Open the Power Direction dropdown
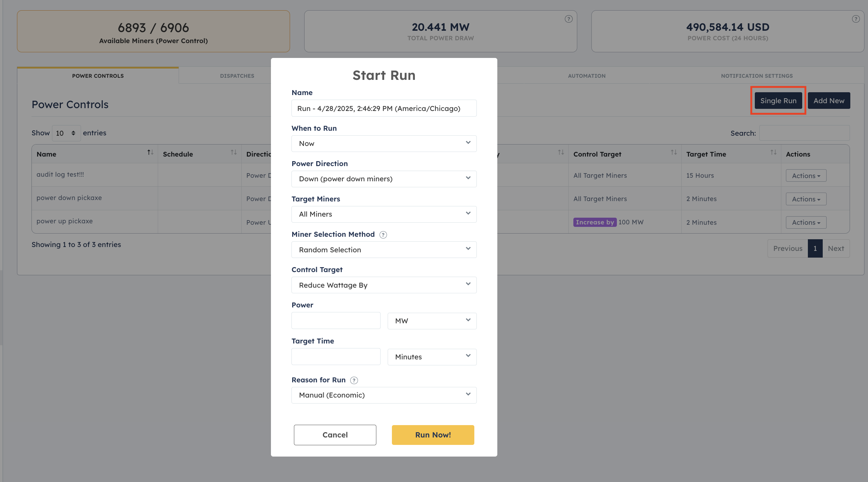The height and width of the screenshot is (482, 868). [x=384, y=179]
